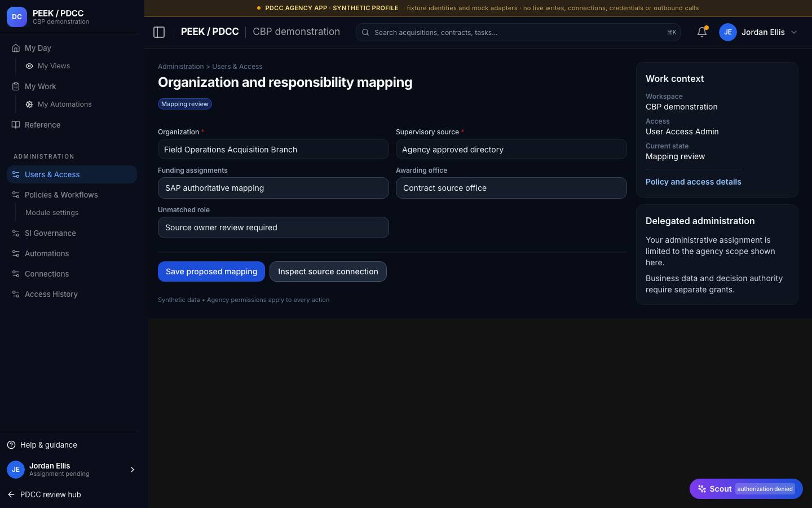
Task: Expand the Jordan Ellis account dropdown chevron
Action: [794, 32]
